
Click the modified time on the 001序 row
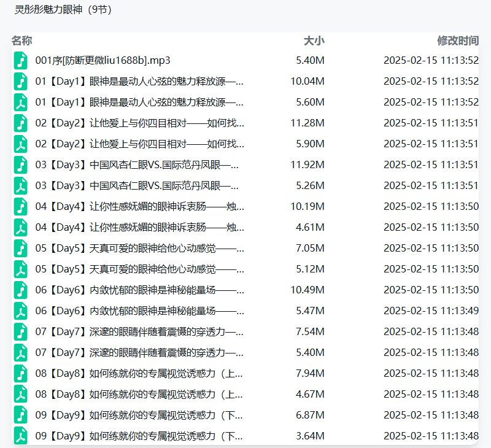[x=431, y=60]
